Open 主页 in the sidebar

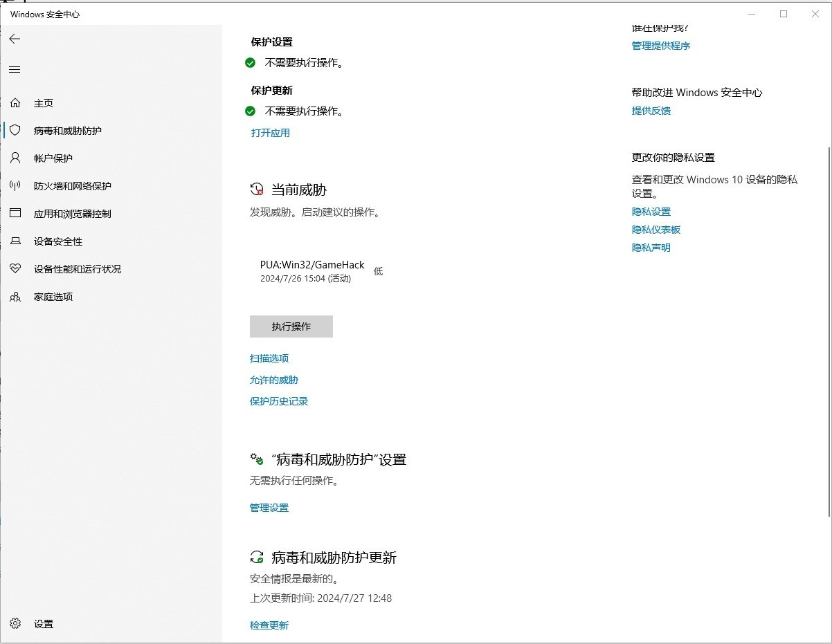[44, 103]
